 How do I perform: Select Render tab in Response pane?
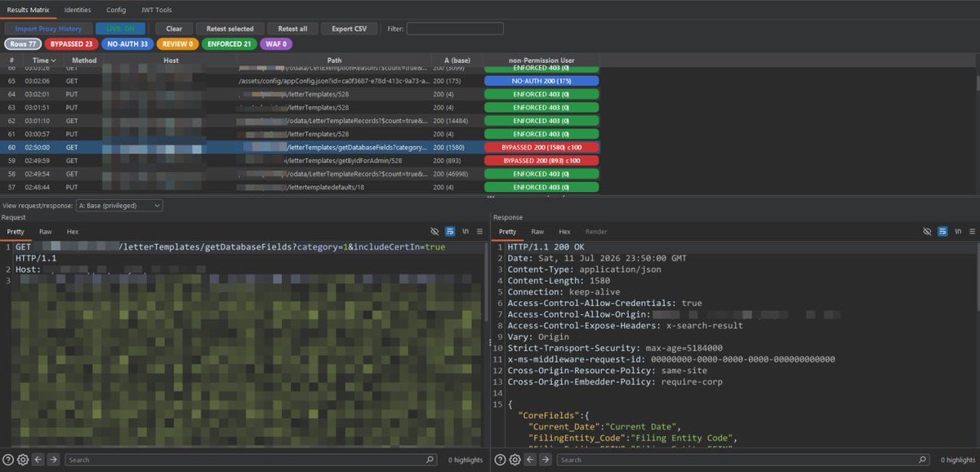pos(596,232)
